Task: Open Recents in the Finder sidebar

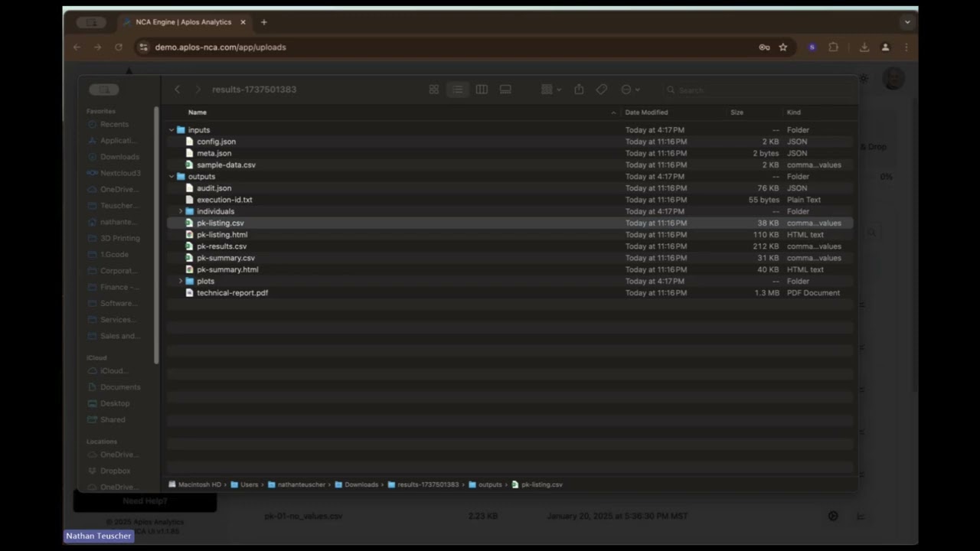Action: pyautogui.click(x=114, y=124)
